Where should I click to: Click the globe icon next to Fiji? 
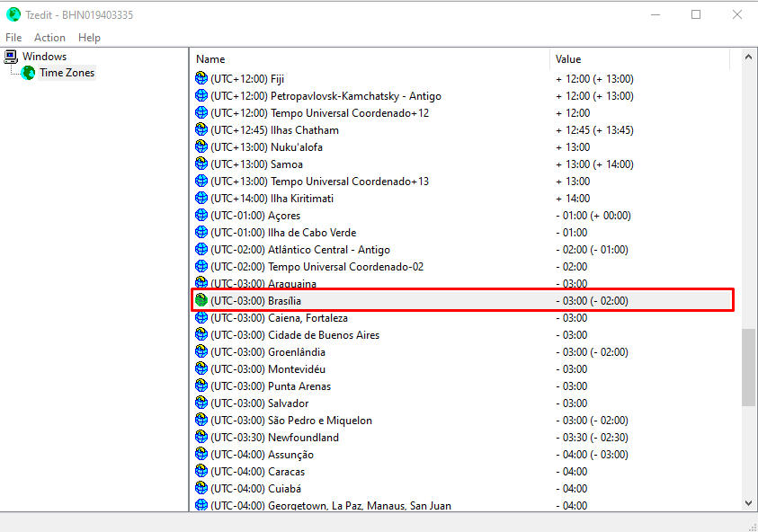(x=201, y=78)
